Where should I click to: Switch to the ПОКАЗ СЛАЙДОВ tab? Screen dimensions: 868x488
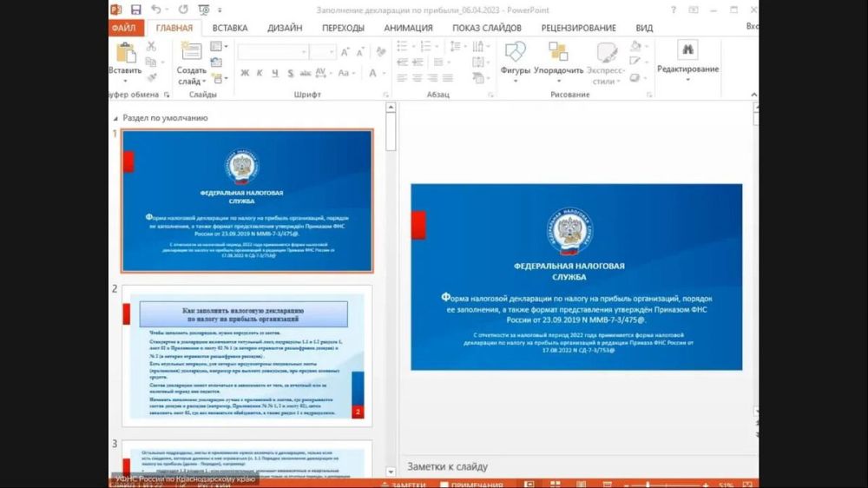pos(487,28)
